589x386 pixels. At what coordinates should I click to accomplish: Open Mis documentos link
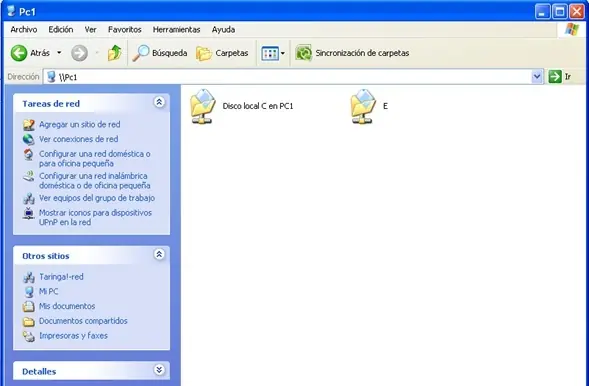point(67,306)
